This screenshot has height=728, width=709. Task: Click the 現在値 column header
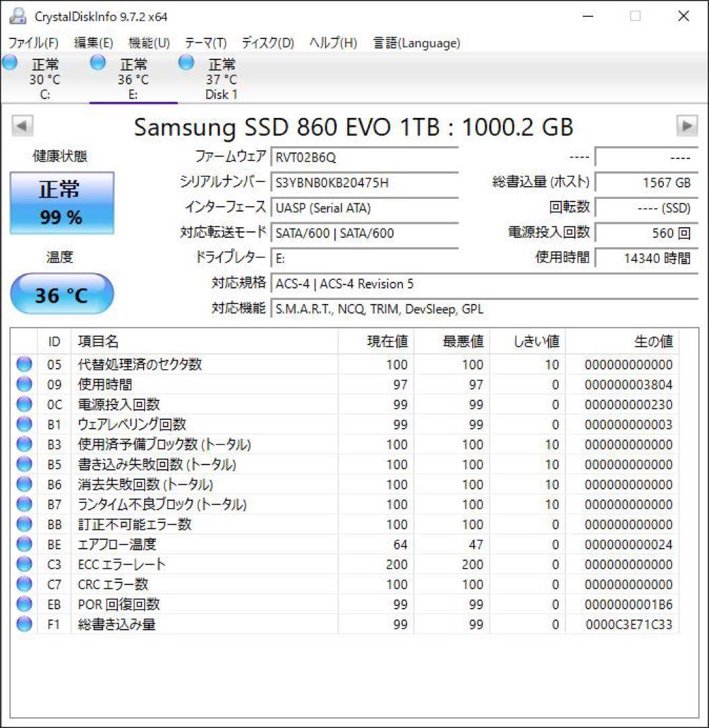[376, 342]
